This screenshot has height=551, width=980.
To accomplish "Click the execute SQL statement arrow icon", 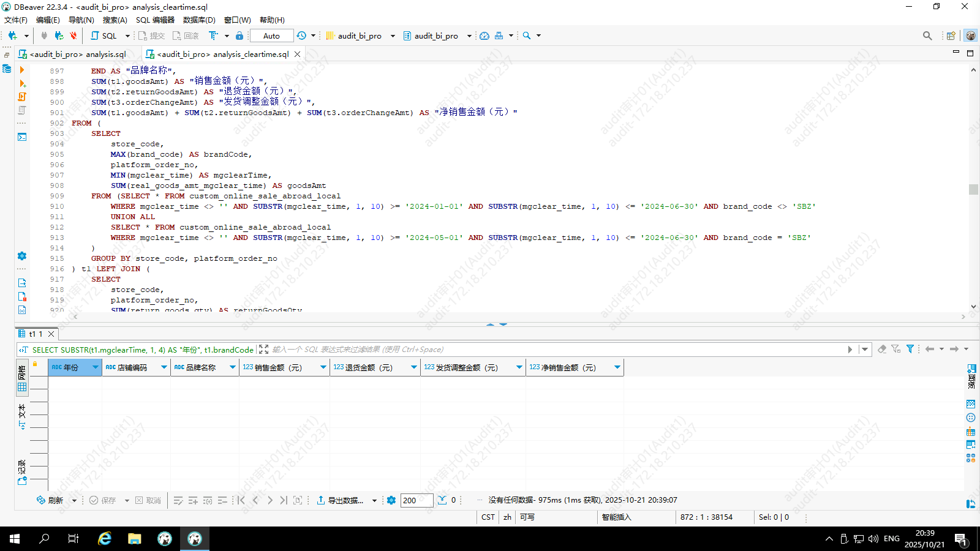I will coord(22,70).
